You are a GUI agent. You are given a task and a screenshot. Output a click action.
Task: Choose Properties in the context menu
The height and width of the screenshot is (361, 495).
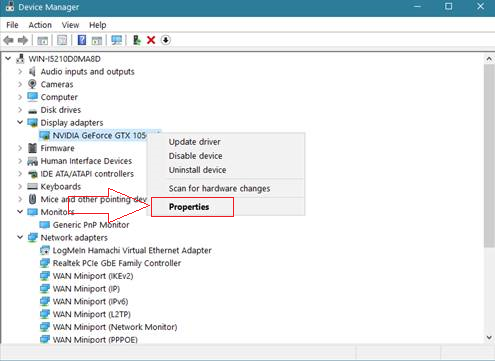point(189,207)
